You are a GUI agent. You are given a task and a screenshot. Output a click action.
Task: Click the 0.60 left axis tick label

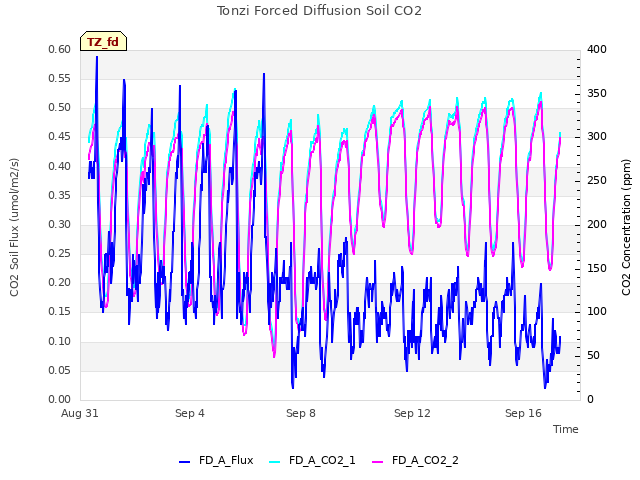60,49
